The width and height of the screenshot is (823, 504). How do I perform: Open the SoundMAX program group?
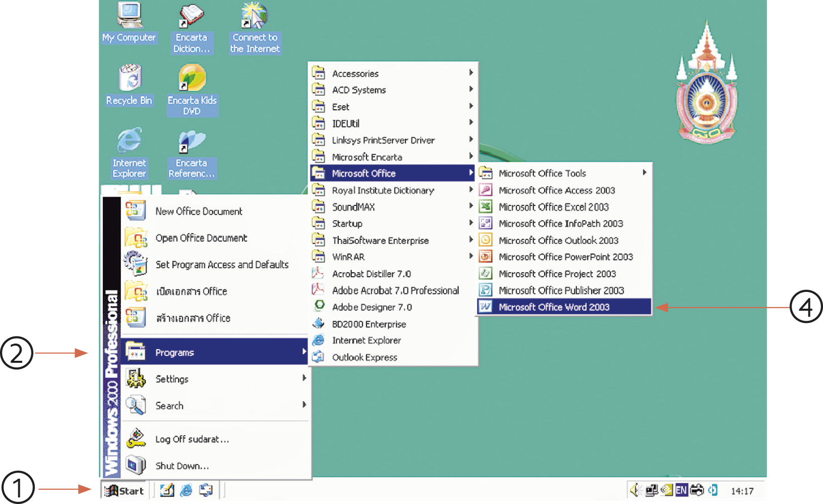point(393,207)
